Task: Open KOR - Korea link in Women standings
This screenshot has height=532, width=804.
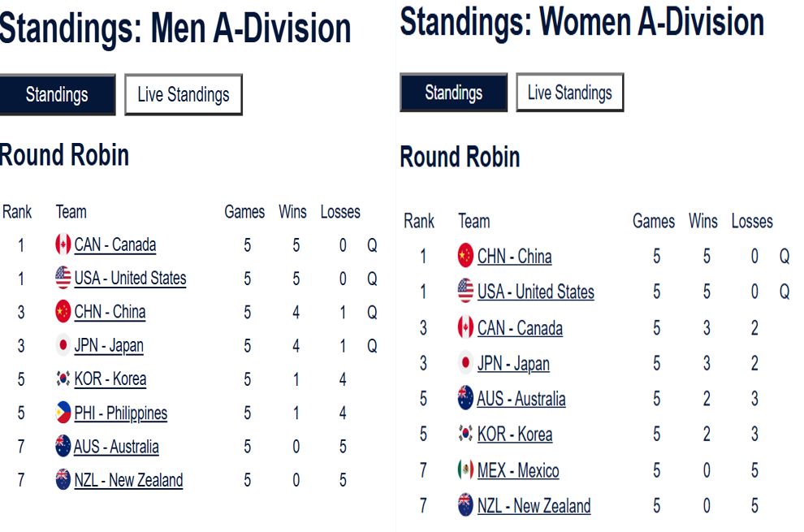Action: 515,435
